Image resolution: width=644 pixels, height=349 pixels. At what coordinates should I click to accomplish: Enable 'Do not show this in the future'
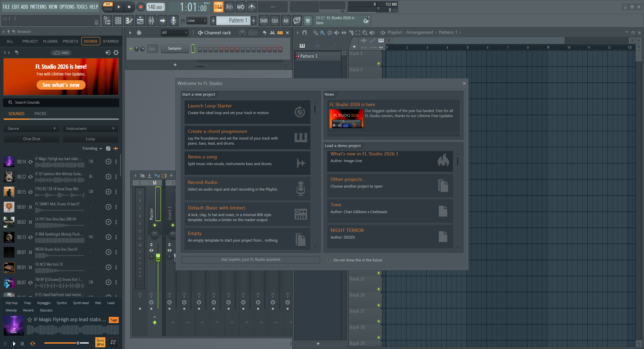[x=330, y=260]
